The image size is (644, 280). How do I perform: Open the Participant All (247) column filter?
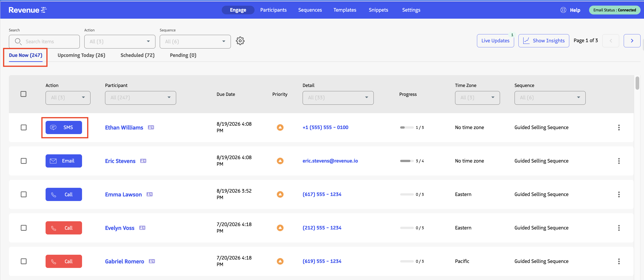coord(141,98)
